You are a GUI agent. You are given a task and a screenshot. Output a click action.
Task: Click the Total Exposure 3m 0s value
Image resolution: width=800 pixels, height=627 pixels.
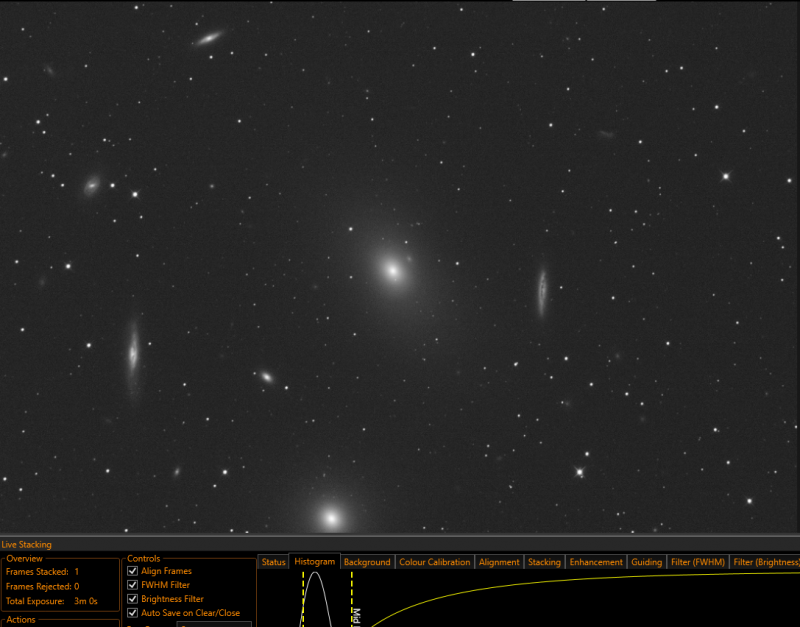(x=86, y=601)
